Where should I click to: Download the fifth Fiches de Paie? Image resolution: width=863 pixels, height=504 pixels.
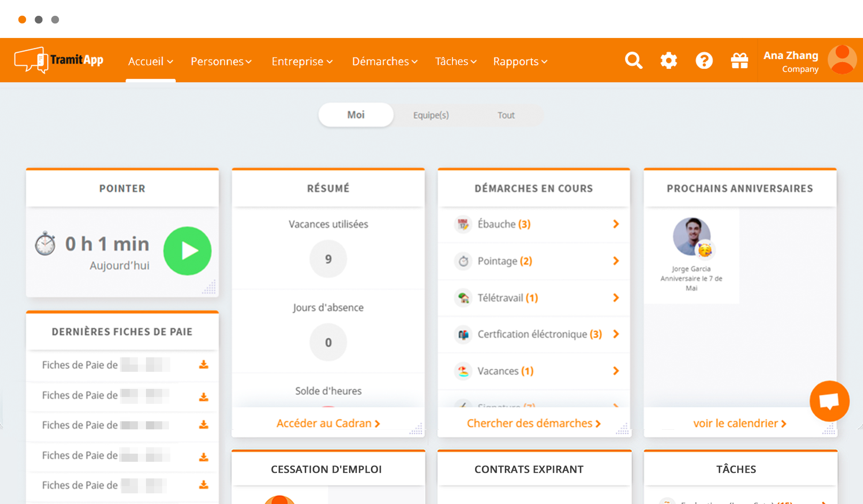pos(204,485)
